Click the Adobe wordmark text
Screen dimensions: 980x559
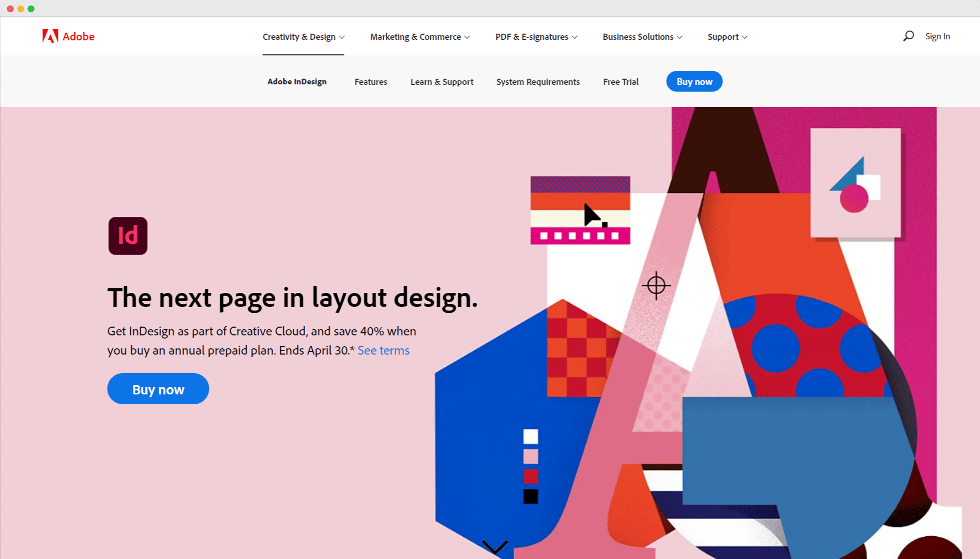pyautogui.click(x=79, y=36)
